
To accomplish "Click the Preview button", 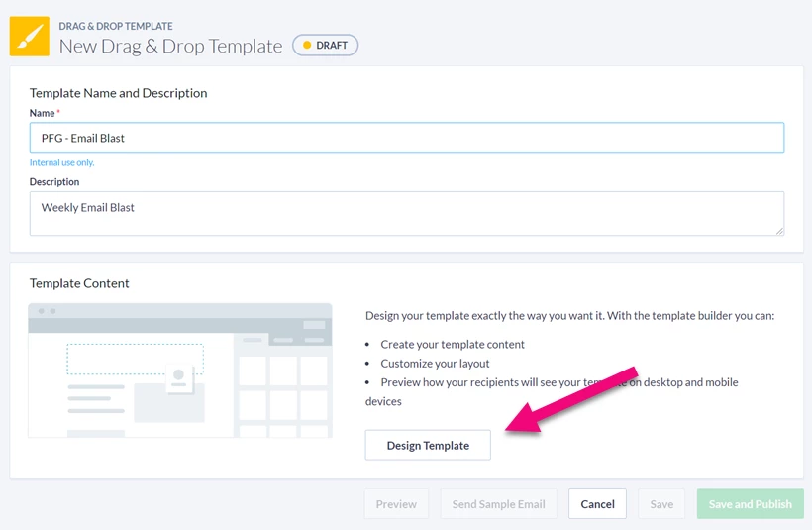I will click(396, 504).
